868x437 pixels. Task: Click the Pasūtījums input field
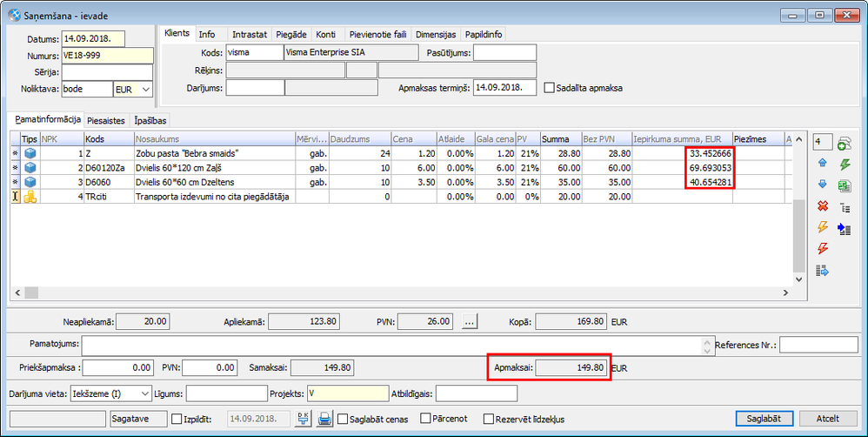[504, 52]
